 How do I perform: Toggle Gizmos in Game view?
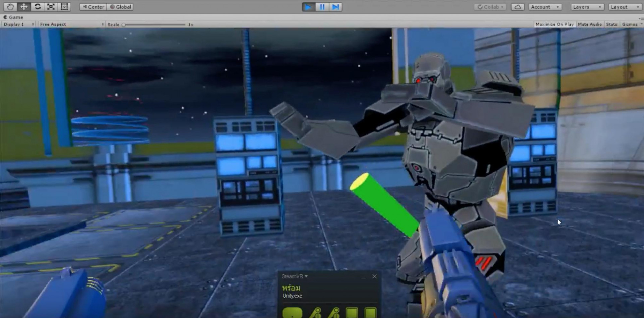(630, 24)
